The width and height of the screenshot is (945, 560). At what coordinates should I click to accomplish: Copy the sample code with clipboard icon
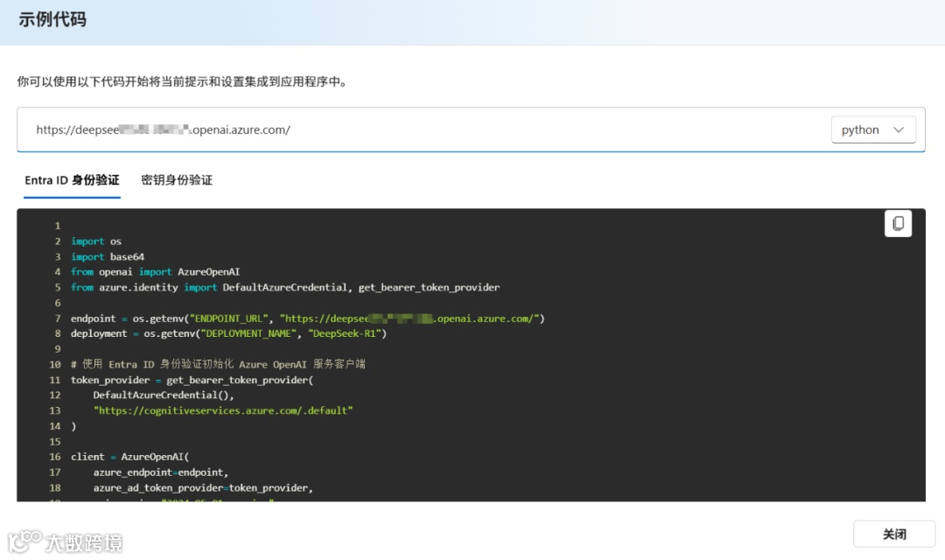(x=898, y=224)
